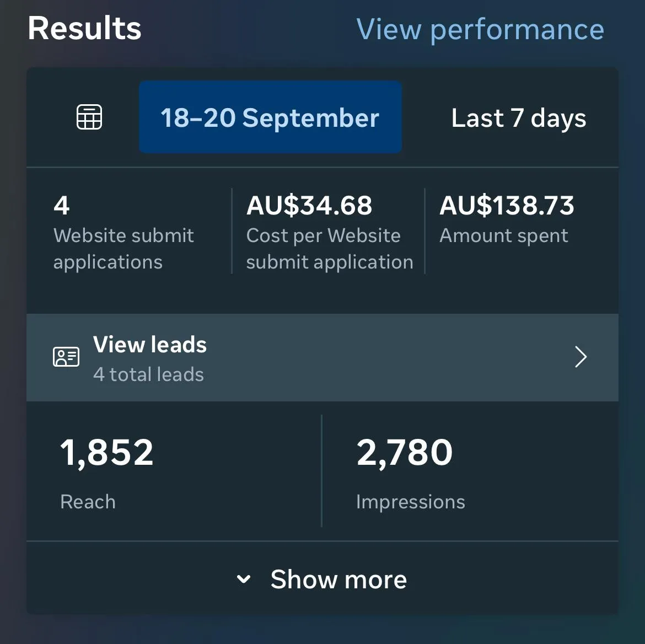Open the calendar date picker icon
Image resolution: width=645 pixels, height=644 pixels.
[89, 117]
